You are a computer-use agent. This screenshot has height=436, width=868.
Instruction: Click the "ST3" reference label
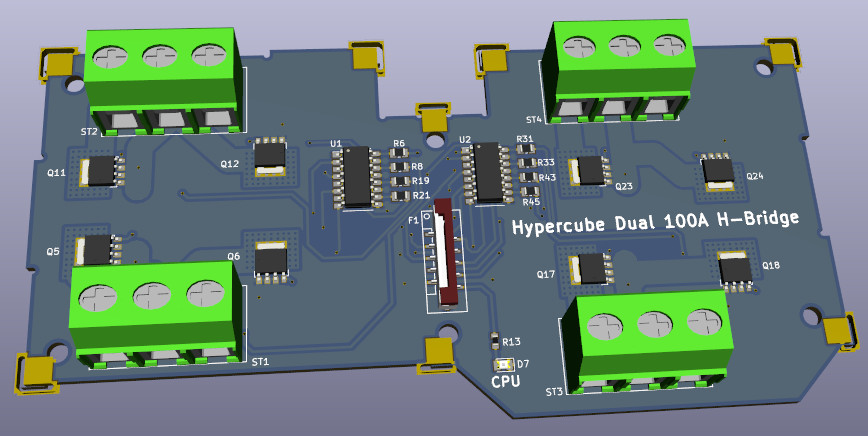554,392
